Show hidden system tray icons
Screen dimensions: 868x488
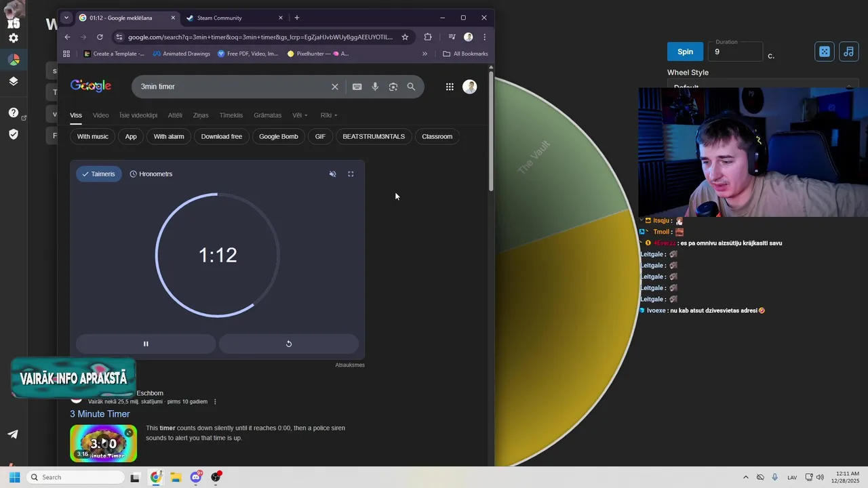tap(746, 477)
